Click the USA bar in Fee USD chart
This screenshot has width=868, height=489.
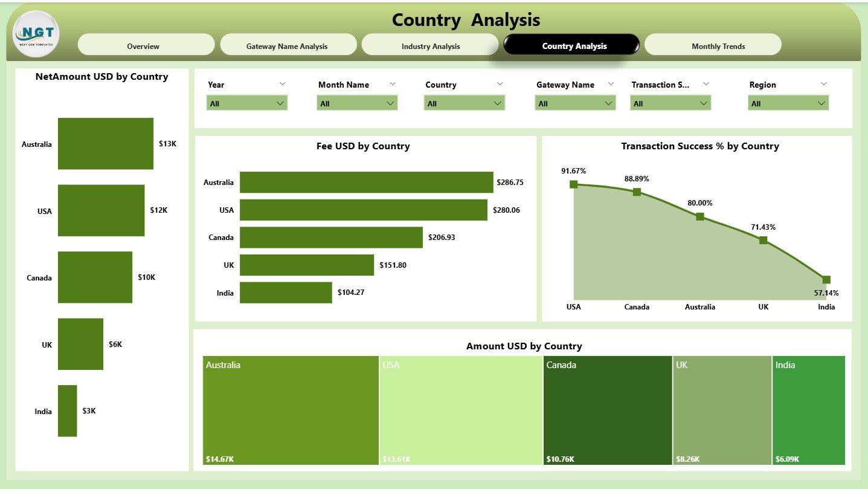[x=362, y=210]
